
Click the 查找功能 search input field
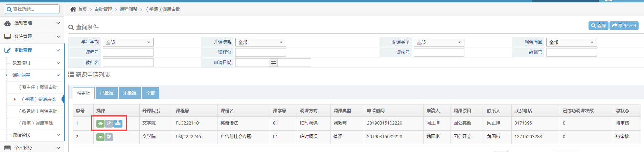32,9
